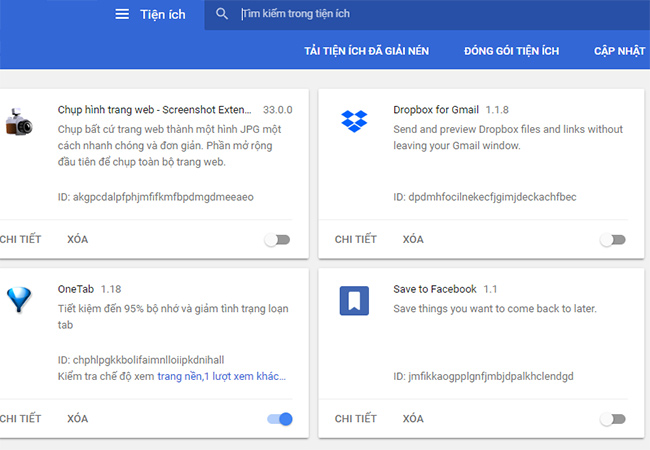Disable the OneTab extension toggle
Image resolution: width=650 pixels, height=450 pixels.
point(279,419)
